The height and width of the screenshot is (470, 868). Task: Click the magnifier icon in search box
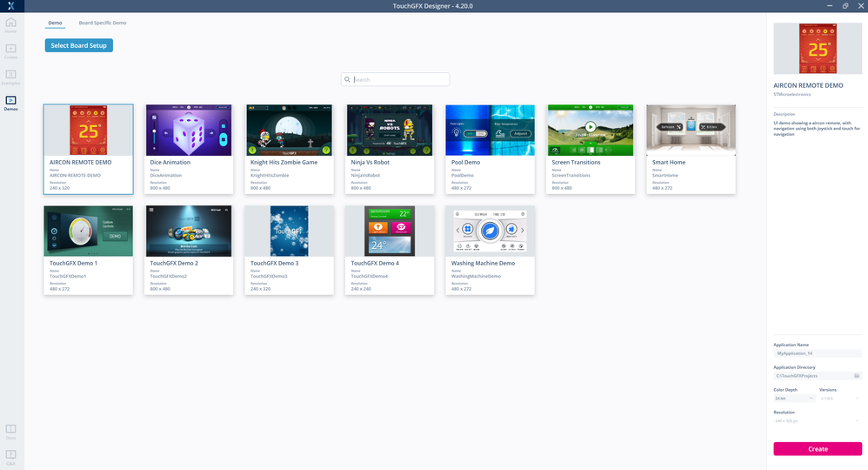click(347, 79)
